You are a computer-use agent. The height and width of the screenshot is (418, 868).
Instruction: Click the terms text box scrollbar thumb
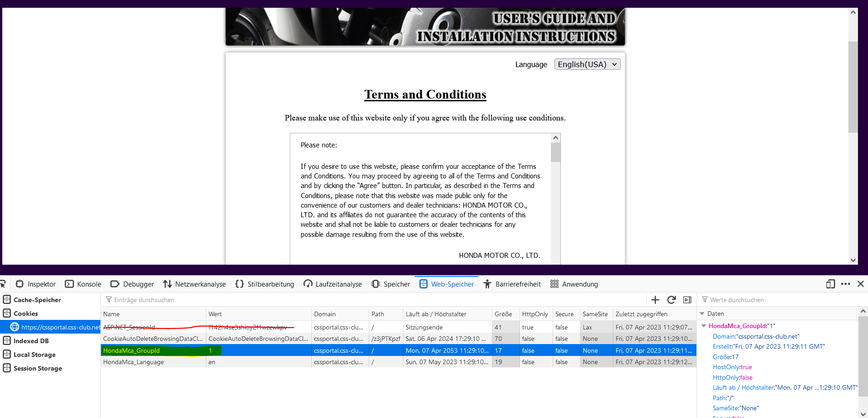click(x=555, y=152)
